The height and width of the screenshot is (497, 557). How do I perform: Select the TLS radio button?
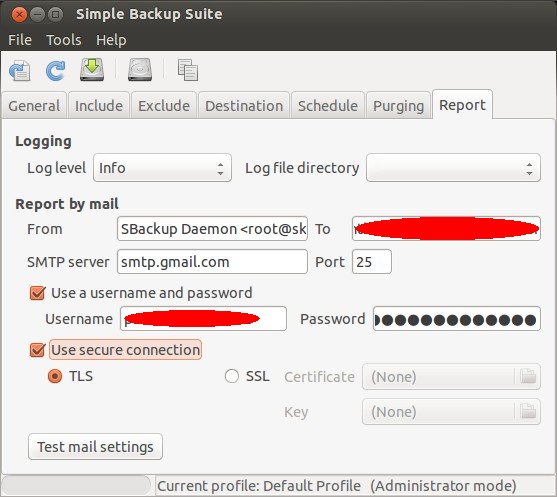(55, 376)
